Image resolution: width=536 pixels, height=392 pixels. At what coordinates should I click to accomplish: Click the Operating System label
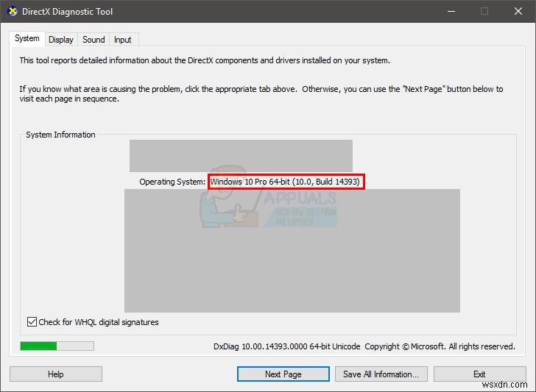coord(172,182)
